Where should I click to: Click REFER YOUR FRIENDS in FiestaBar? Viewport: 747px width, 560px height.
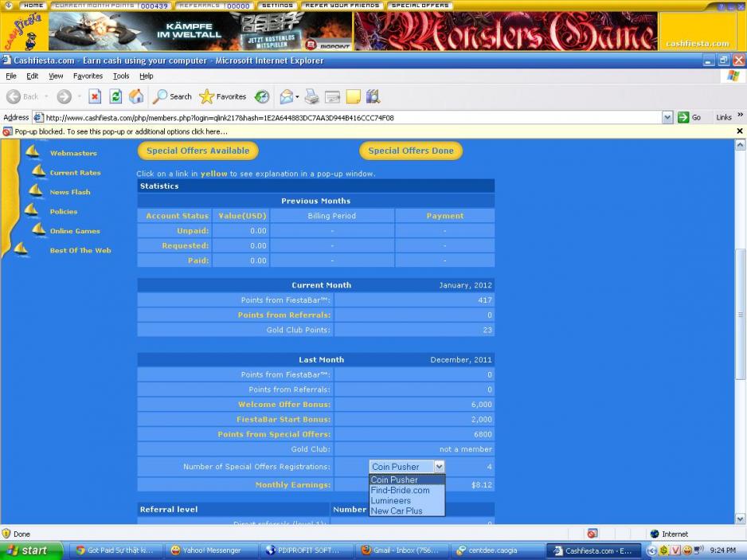[x=342, y=6]
